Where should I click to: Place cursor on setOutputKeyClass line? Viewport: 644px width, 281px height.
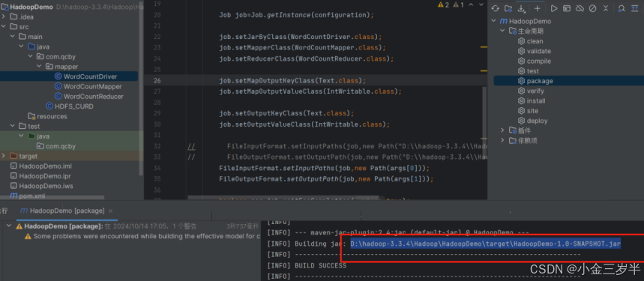(286, 113)
